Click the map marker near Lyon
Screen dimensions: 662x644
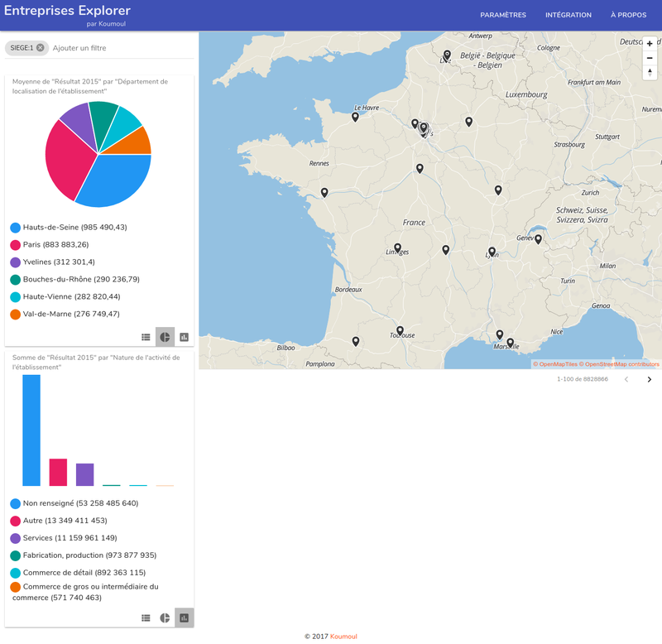[492, 252]
